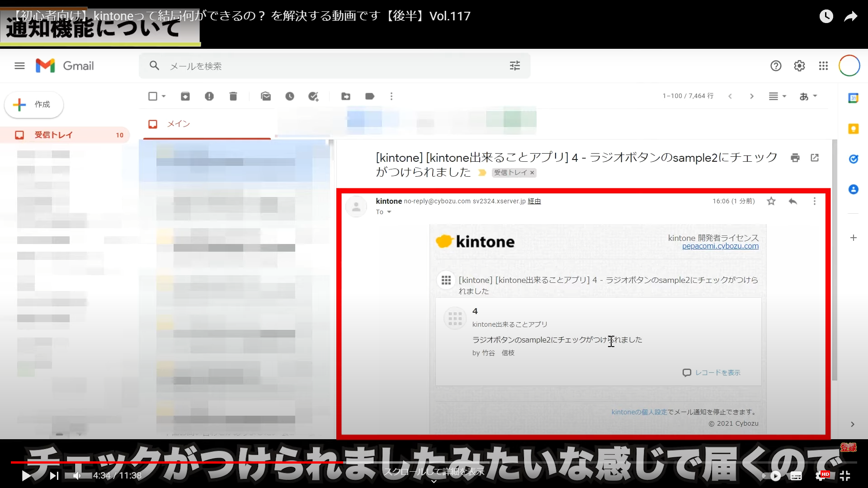Toggle YouTube subtitles button
868x488 pixels.
[x=796, y=476]
